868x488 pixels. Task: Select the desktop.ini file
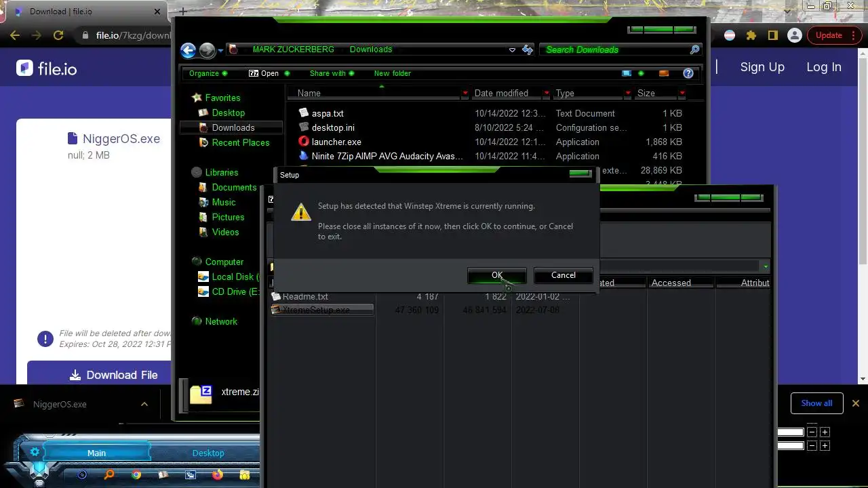[333, 127]
